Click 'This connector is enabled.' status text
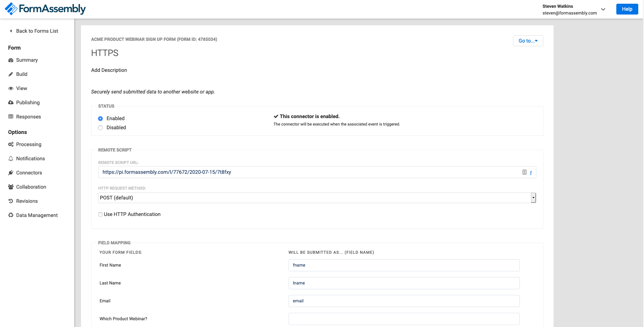 tap(310, 116)
